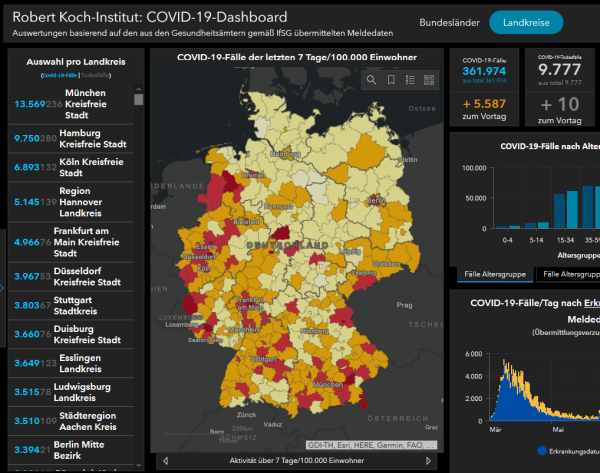
Task: Click the map attribution text bar
Action: [x=370, y=443]
